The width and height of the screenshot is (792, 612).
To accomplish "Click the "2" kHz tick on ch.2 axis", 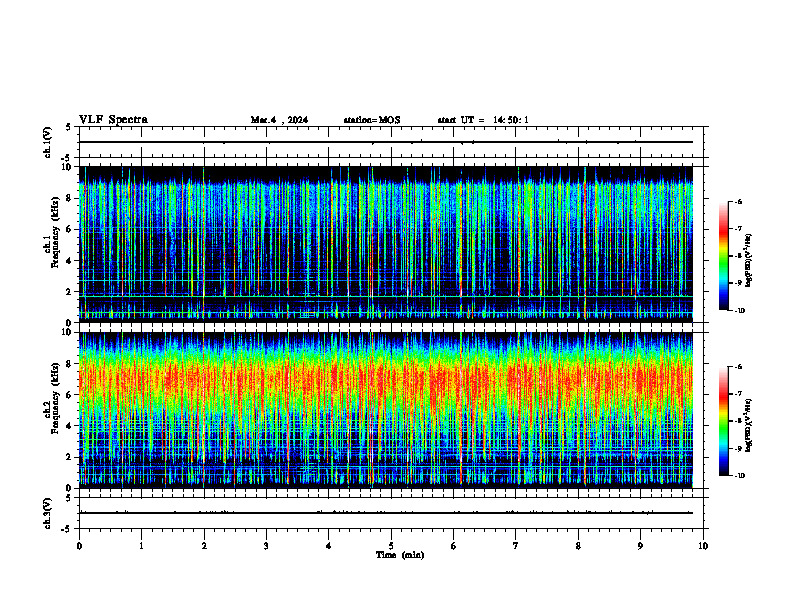I will click(x=70, y=457).
